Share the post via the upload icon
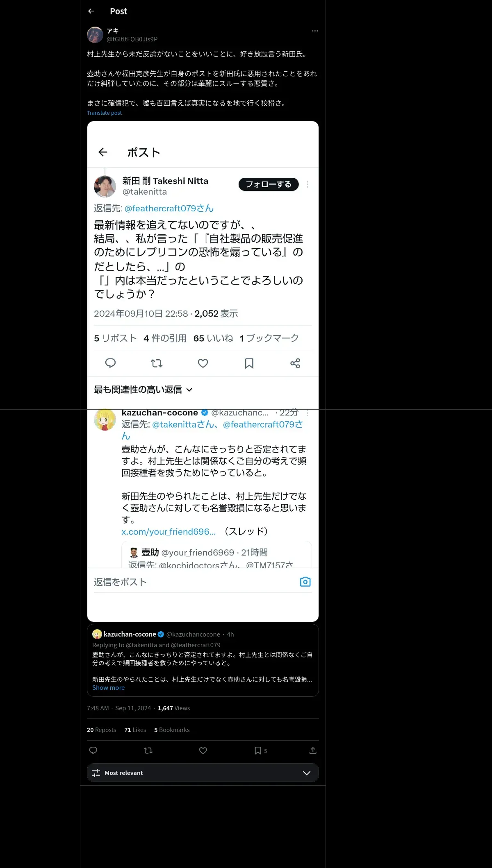 point(313,750)
